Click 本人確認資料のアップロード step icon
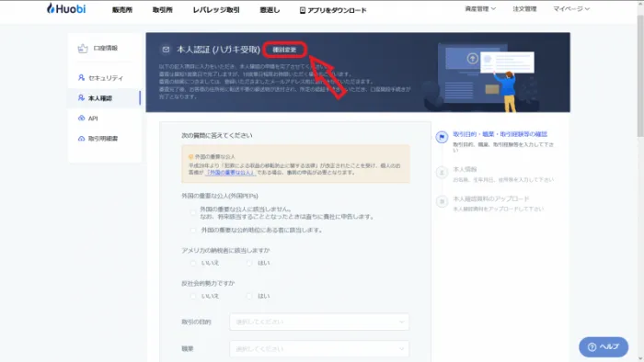The image size is (644, 362). [x=442, y=201]
